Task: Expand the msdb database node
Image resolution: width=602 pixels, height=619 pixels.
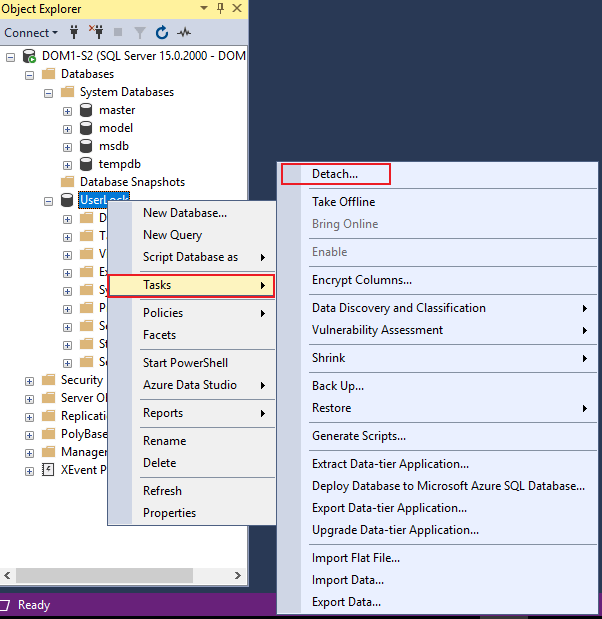Action: [68, 147]
